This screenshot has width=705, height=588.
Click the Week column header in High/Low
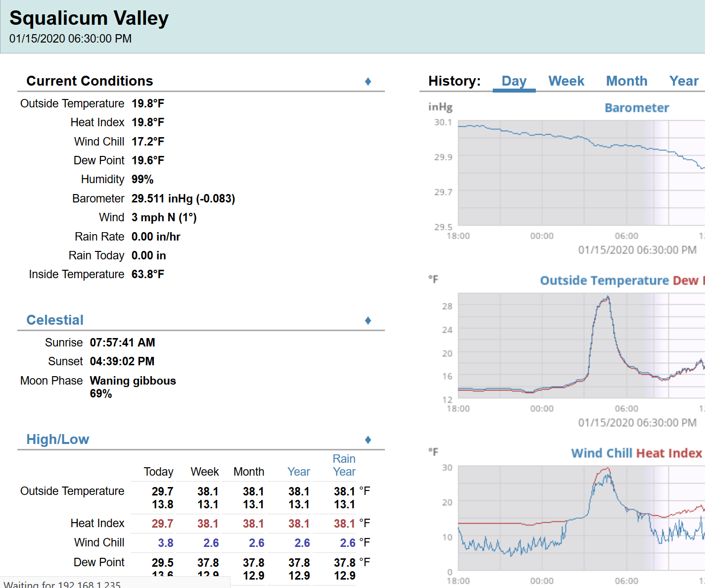[x=204, y=472]
